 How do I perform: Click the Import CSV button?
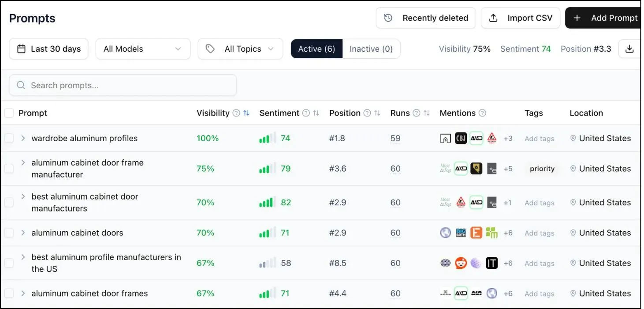point(521,18)
